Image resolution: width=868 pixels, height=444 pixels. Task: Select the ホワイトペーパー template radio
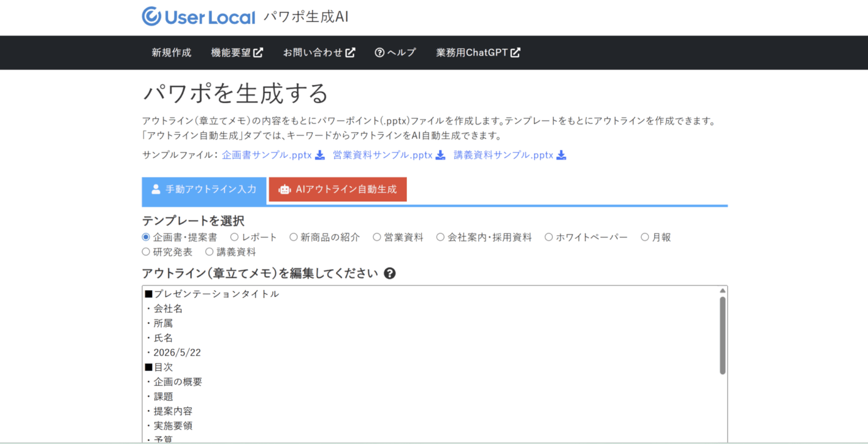coord(549,237)
